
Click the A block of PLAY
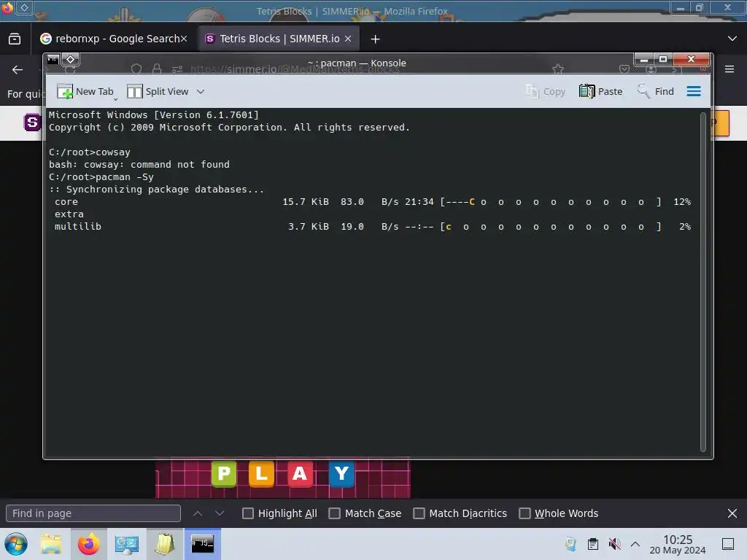300,474
